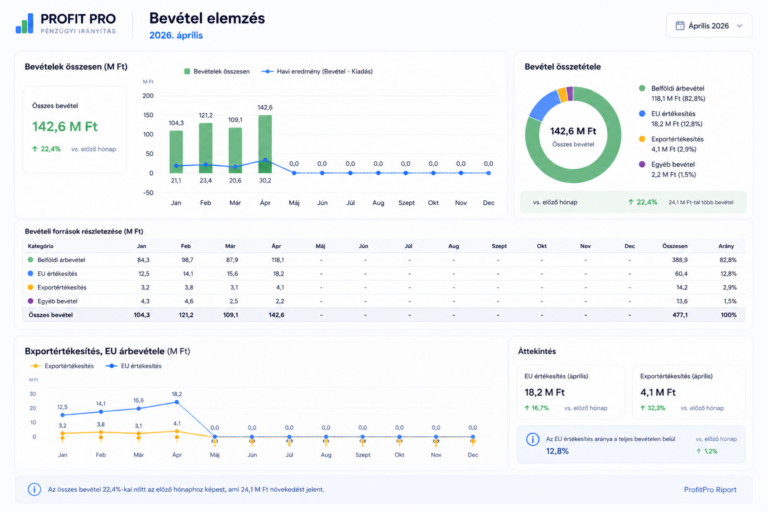Click the up arrow beside 16,7%
Screen dimensions: 768x512
(527, 408)
